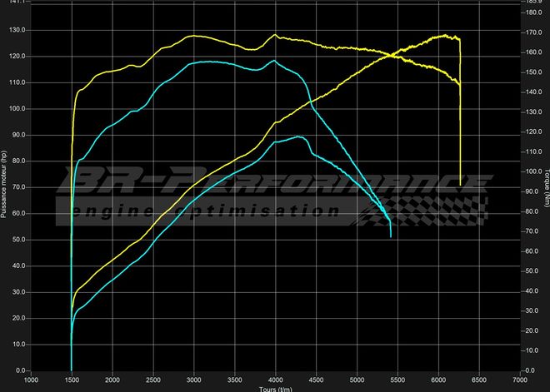550x392 pixels.
Task: Click the 141.1 maximum label on left axis
Action: 16,2
